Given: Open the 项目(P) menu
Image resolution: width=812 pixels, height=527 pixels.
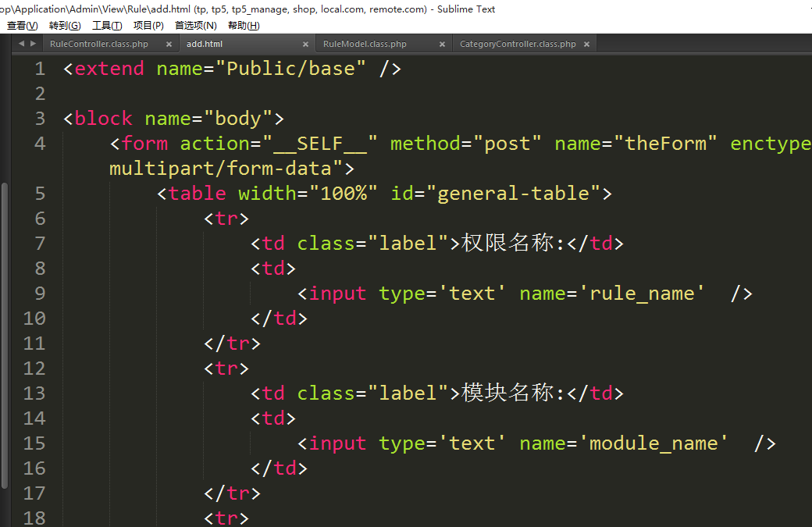Looking at the screenshot, I should (148, 26).
